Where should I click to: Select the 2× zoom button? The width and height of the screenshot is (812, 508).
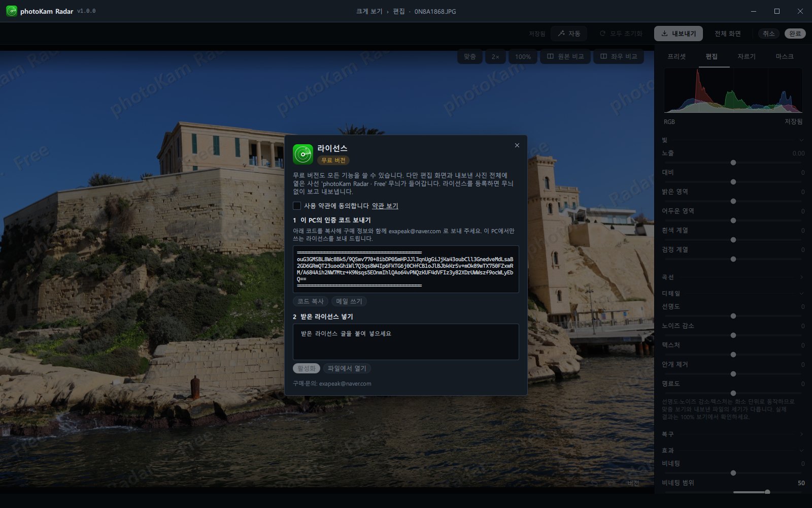click(x=495, y=56)
